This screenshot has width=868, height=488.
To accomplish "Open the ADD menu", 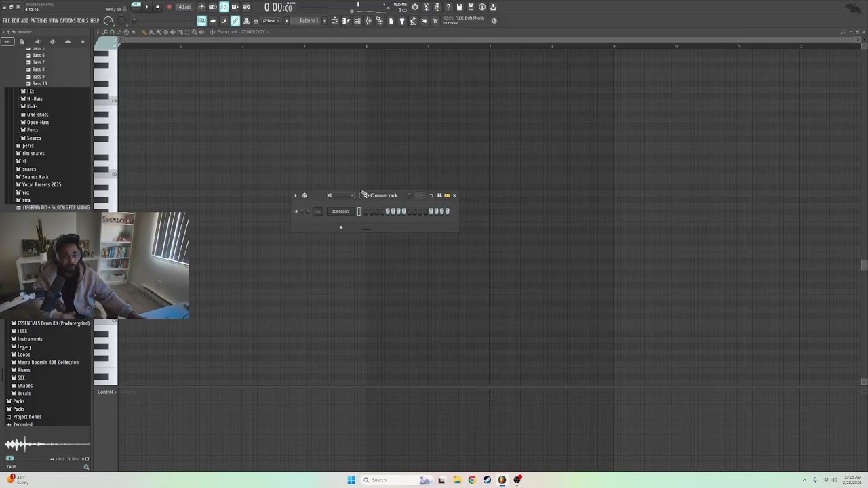I will click(24, 21).
